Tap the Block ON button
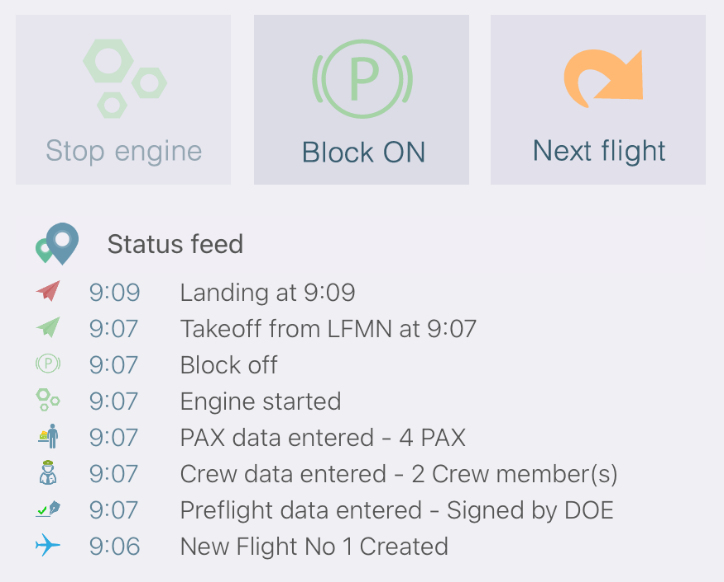This screenshot has width=724, height=582. [362, 100]
